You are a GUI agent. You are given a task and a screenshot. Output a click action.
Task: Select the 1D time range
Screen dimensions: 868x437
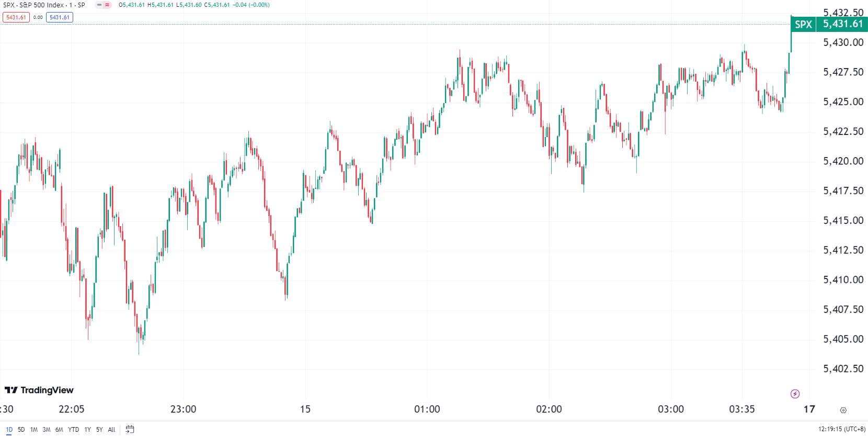click(x=9, y=430)
